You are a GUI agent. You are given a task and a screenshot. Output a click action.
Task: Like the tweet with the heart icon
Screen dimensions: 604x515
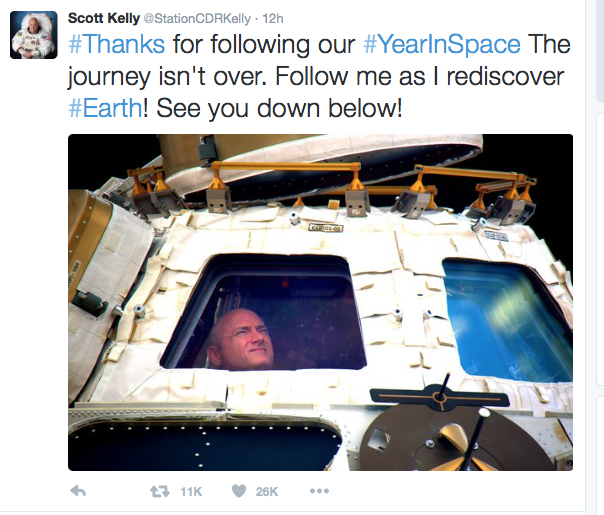point(239,491)
